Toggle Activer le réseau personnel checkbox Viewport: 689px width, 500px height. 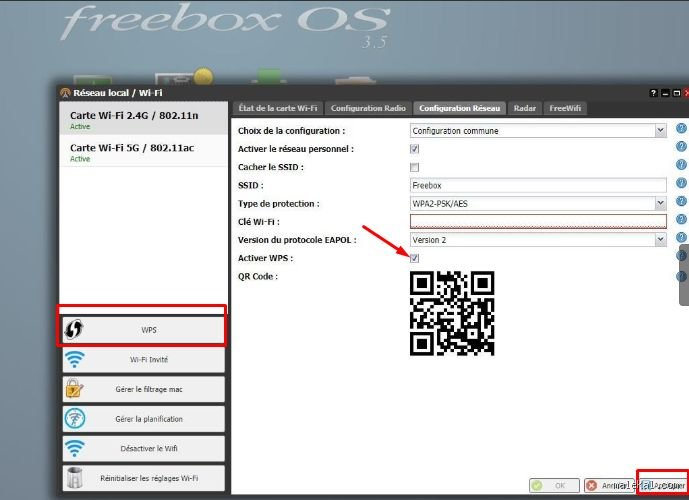click(414, 149)
